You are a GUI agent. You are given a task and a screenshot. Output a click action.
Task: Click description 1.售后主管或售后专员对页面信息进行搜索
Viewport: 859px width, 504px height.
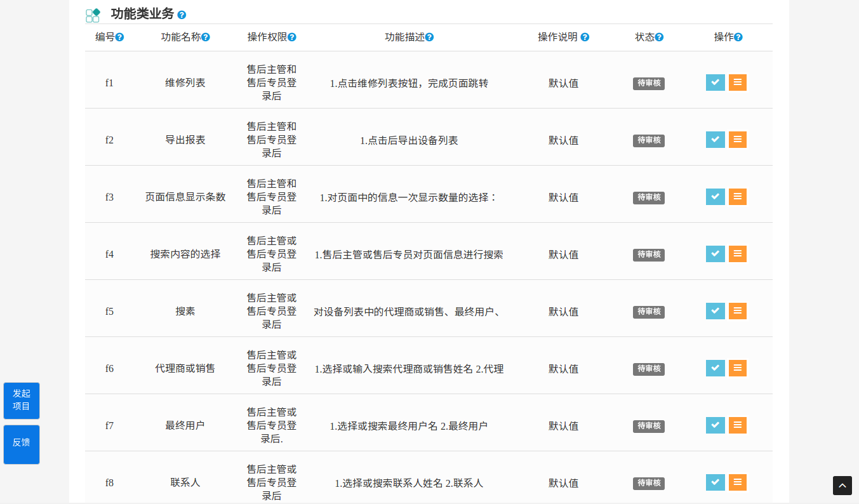pos(409,255)
